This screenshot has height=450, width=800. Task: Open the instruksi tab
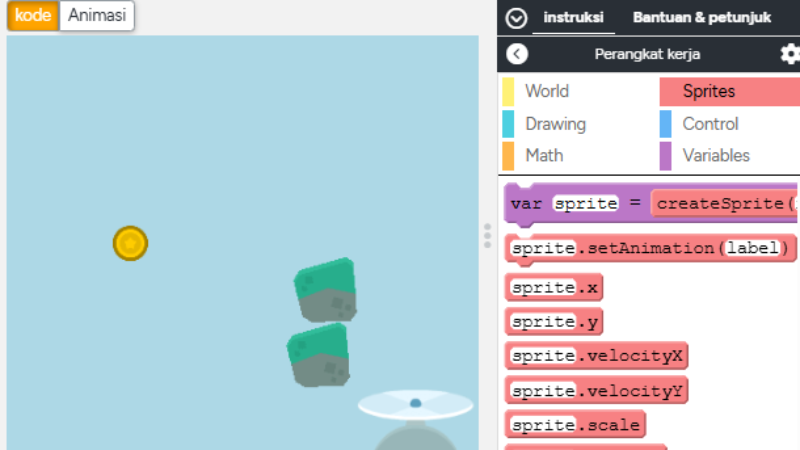point(573,18)
